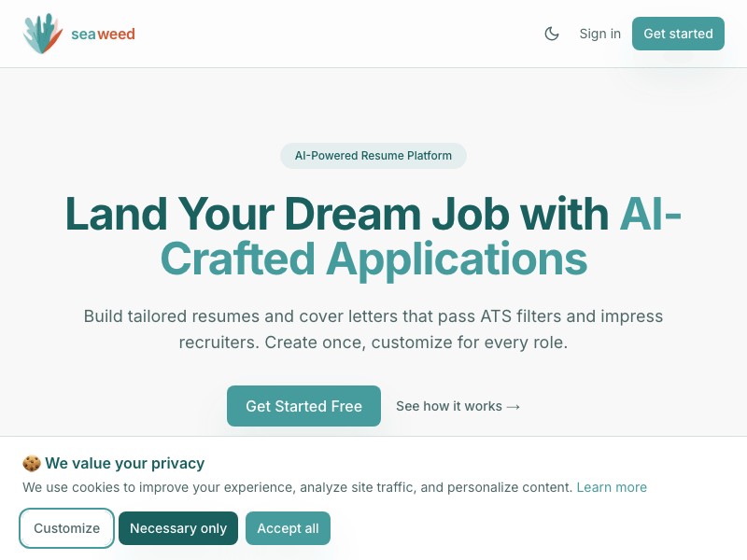Viewport: 747px width, 560px height.
Task: Accept all cookies
Action: [x=288, y=528]
